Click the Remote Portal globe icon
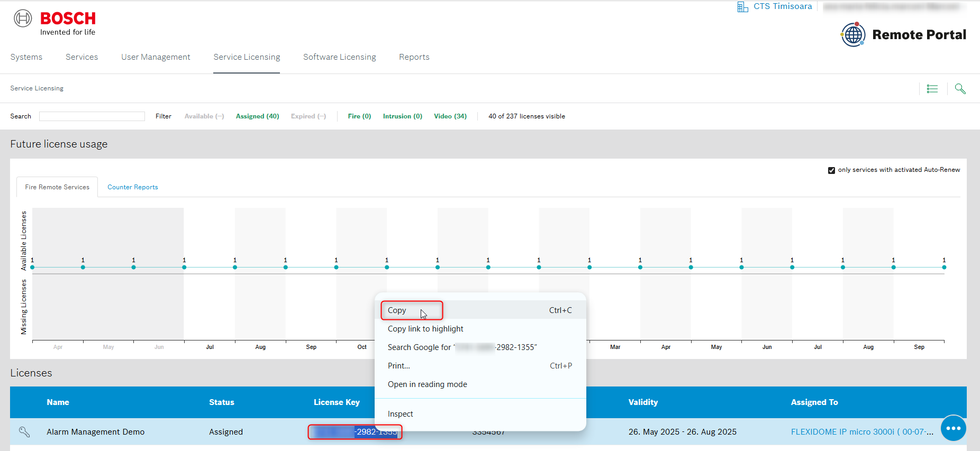 tap(853, 35)
